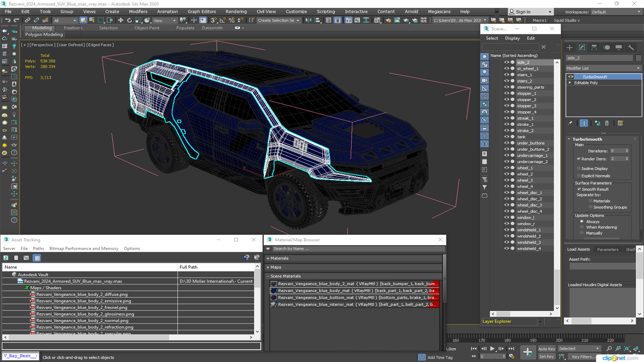Enable Isoline Display checkbox
Image resolution: width=644 pixels, height=362 pixels.
(x=579, y=169)
